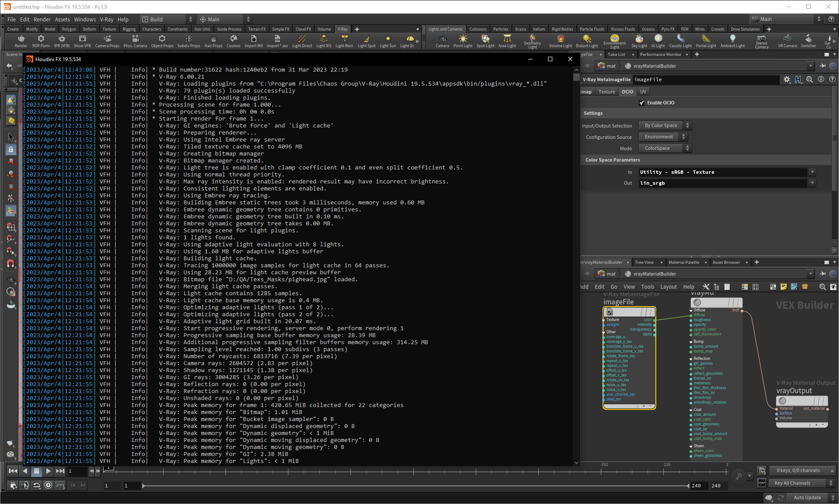This screenshot has height=504, width=839.
Task: Add a Portal Light from the shelf
Action: pyautogui.click(x=706, y=41)
